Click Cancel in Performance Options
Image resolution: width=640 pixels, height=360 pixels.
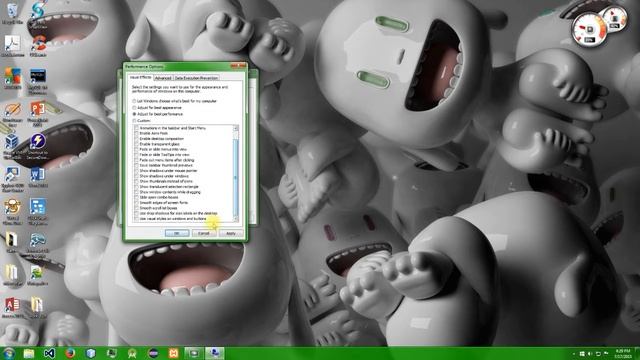tap(204, 233)
